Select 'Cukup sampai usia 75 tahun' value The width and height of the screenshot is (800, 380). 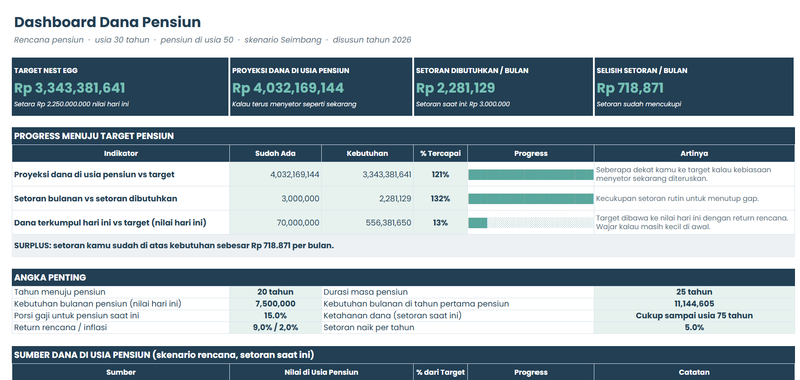(694, 315)
